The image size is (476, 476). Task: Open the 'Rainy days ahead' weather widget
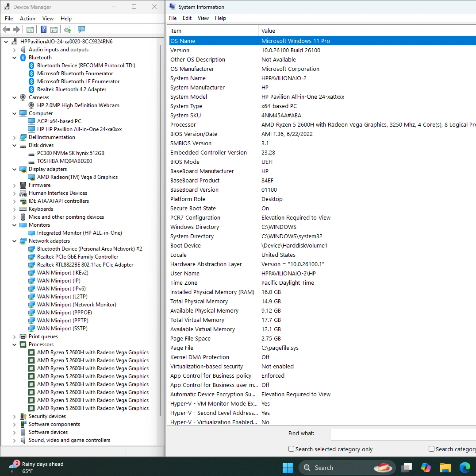[x=36, y=467]
